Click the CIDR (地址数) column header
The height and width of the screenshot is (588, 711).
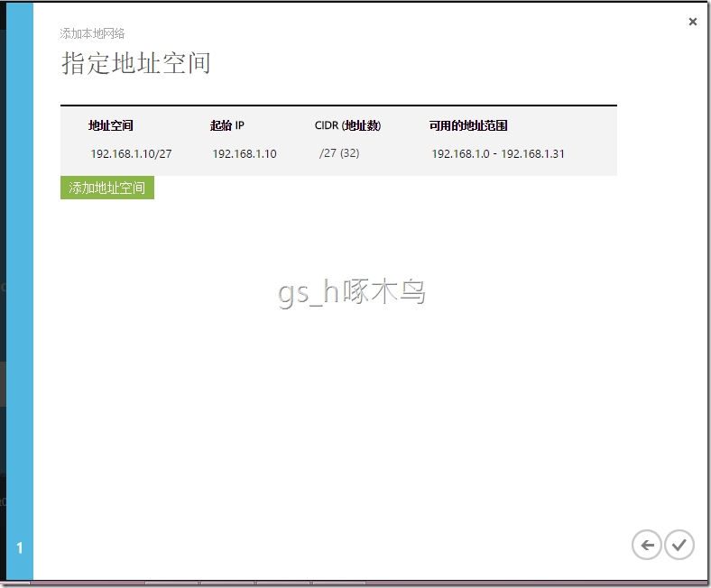pyautogui.click(x=347, y=125)
